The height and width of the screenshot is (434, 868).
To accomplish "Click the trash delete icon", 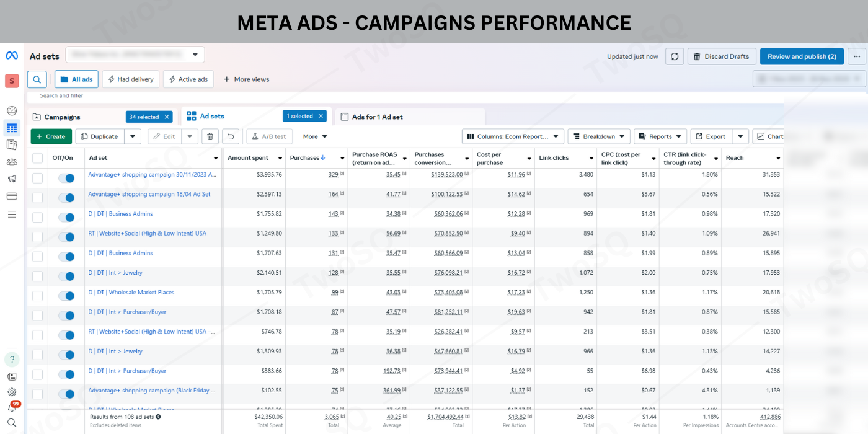I will pyautogui.click(x=210, y=136).
